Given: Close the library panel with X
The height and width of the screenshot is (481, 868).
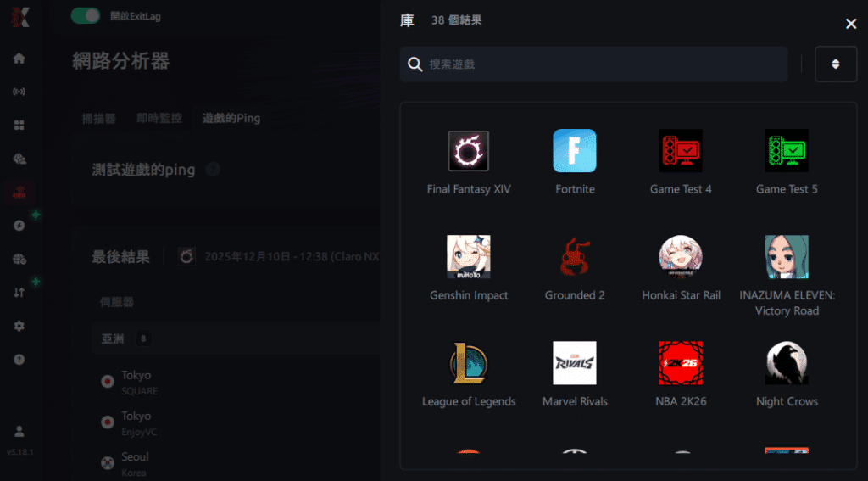Looking at the screenshot, I should (851, 24).
